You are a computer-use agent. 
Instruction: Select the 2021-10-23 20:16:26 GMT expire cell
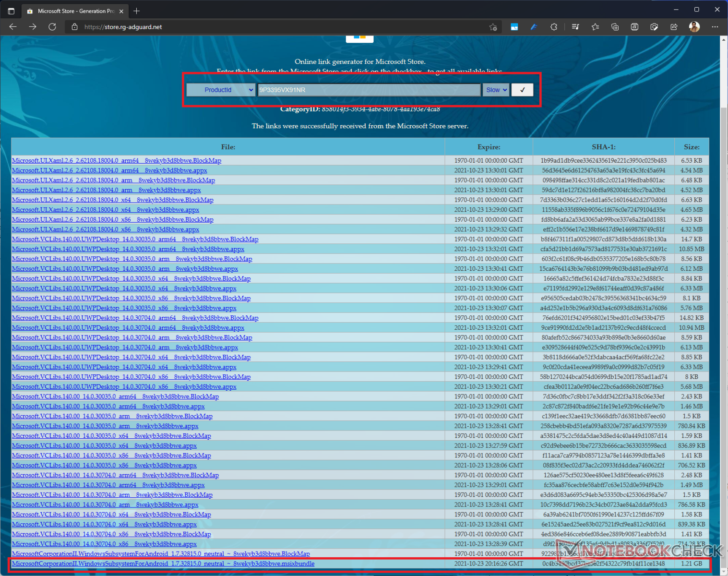[489, 564]
